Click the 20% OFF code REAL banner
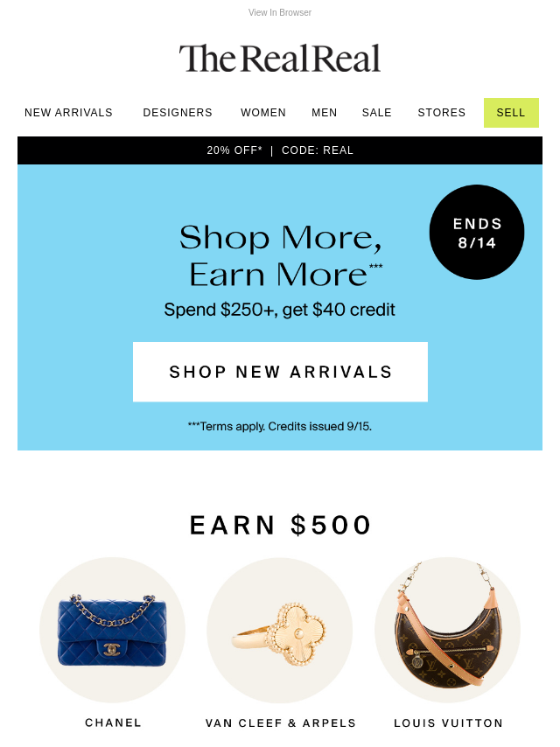The width and height of the screenshot is (560, 747). [x=280, y=150]
